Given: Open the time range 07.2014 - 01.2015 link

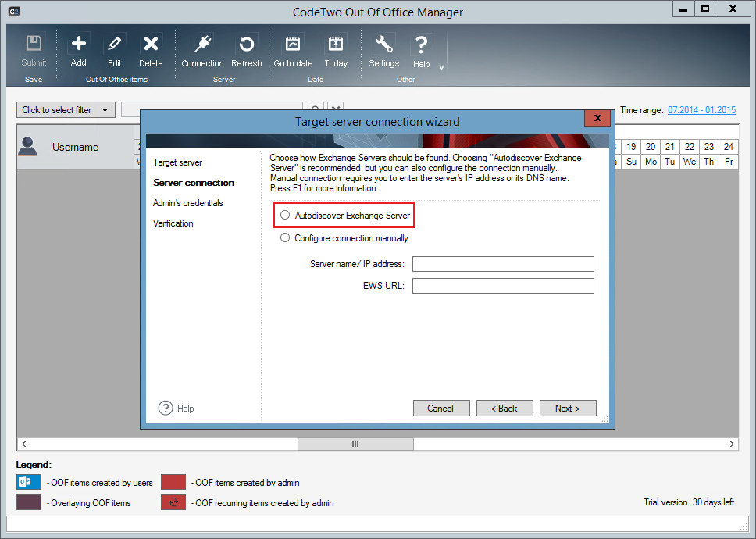Looking at the screenshot, I should coord(701,110).
